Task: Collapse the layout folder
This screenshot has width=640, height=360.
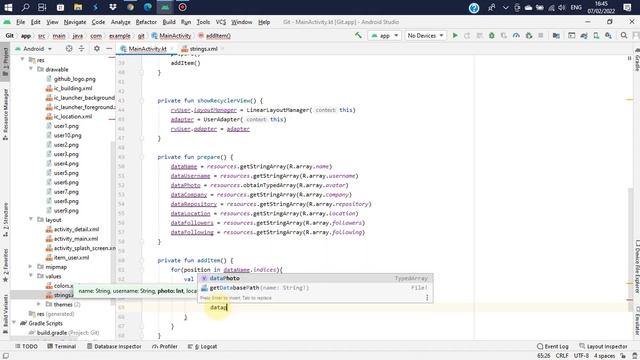Action: (x=31, y=220)
